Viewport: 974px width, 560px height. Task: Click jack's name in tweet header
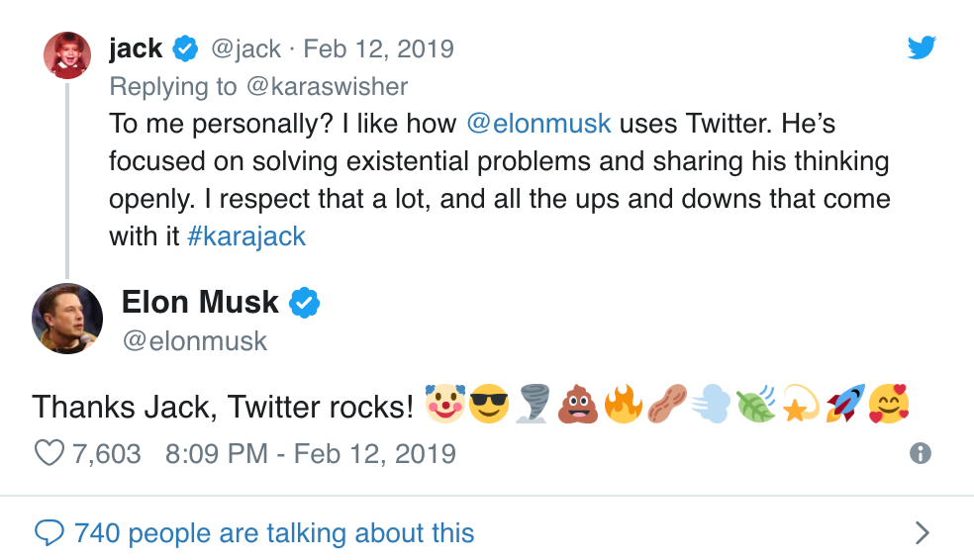click(136, 47)
